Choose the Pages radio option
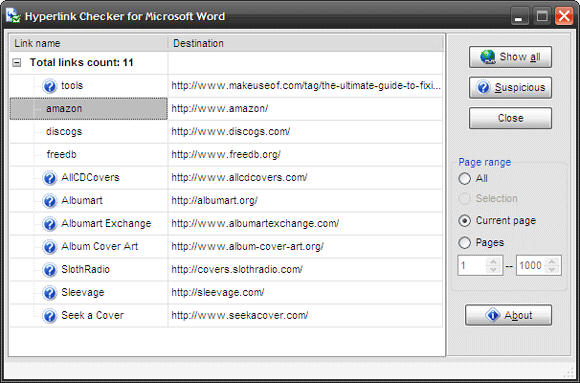Screen dimensions: 580x383 coord(464,243)
